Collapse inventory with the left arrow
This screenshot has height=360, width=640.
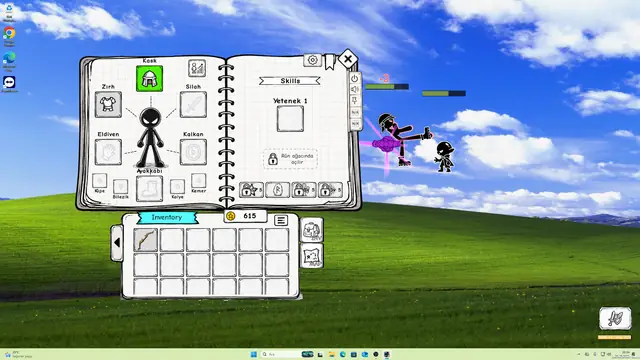tap(117, 243)
